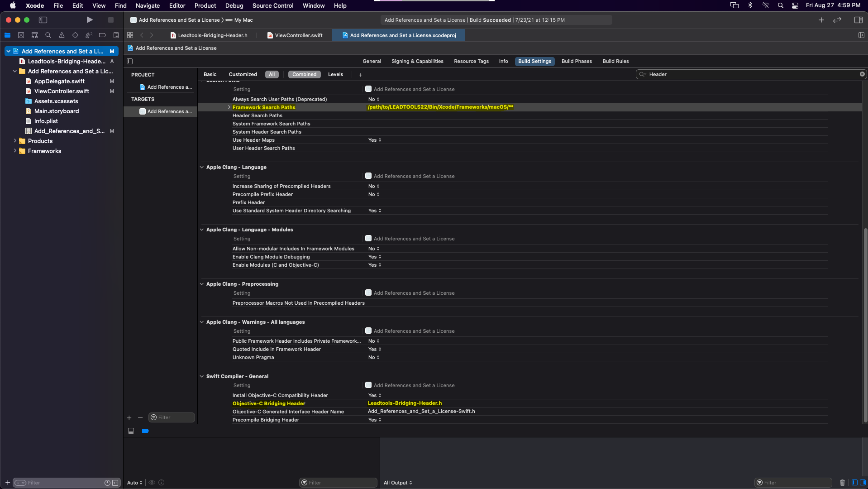This screenshot has height=489, width=868.
Task: Collapse Apple Clang - Preprocessing section
Action: pos(202,284)
